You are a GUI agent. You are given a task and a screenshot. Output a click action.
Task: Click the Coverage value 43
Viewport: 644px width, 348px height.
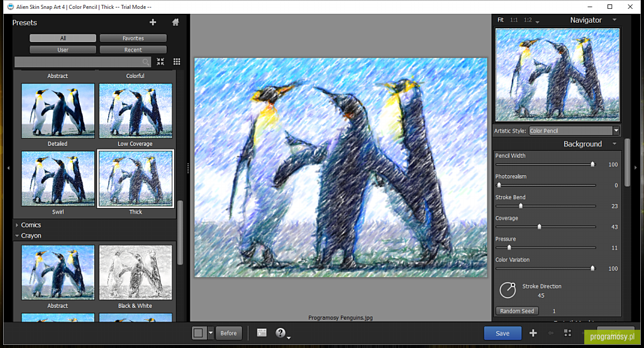point(614,227)
